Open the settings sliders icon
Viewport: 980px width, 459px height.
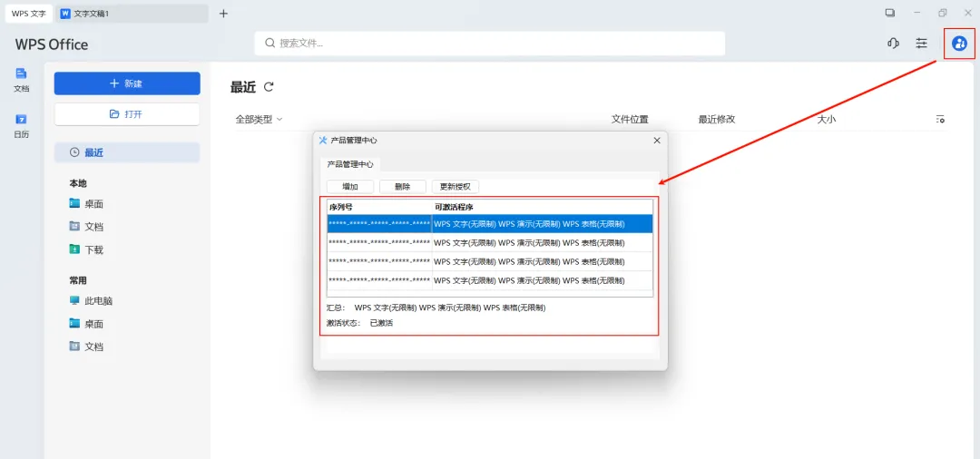[921, 44]
